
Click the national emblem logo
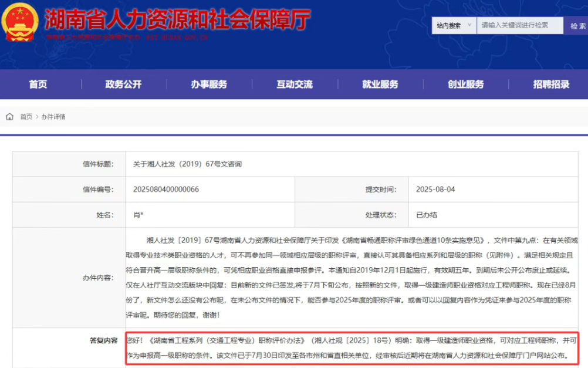(x=19, y=23)
